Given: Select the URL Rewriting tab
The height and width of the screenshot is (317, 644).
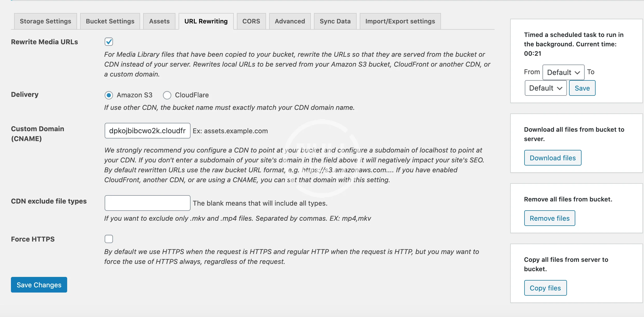Looking at the screenshot, I should [x=206, y=21].
